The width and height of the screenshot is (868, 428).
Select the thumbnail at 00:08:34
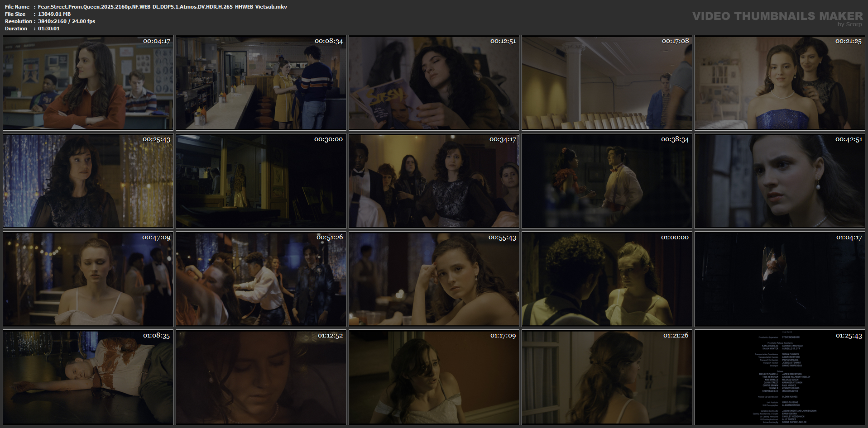point(261,83)
